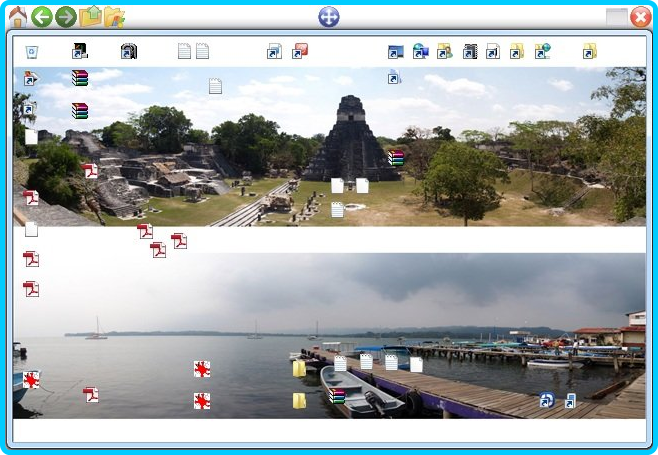Select the media shortcut below Recycle Bin
658x455 pixels.
click(x=31, y=78)
